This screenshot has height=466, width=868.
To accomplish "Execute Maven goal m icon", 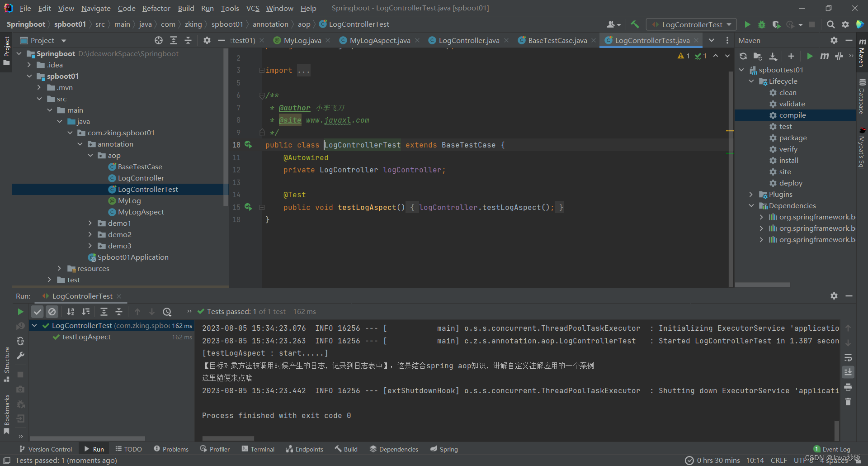I will [x=825, y=56].
